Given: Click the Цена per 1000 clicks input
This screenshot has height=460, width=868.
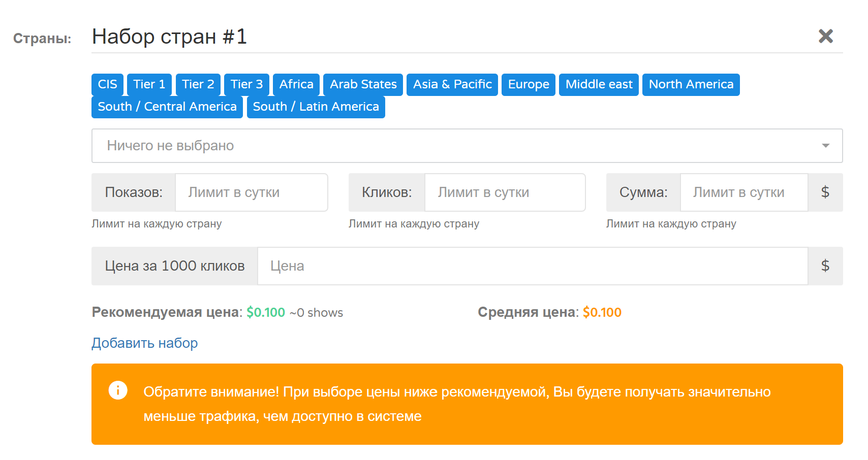Looking at the screenshot, I should [x=532, y=266].
